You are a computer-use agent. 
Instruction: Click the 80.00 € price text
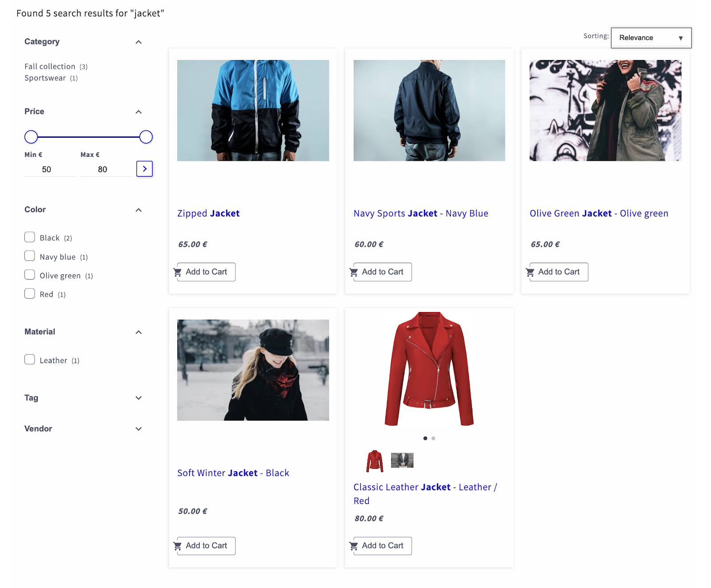[369, 519]
